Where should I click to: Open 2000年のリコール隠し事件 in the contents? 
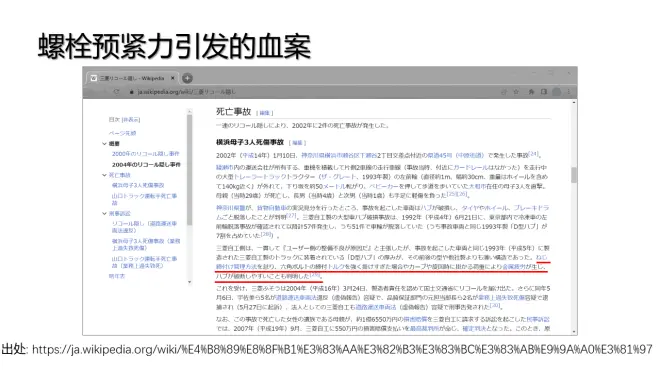click(146, 154)
